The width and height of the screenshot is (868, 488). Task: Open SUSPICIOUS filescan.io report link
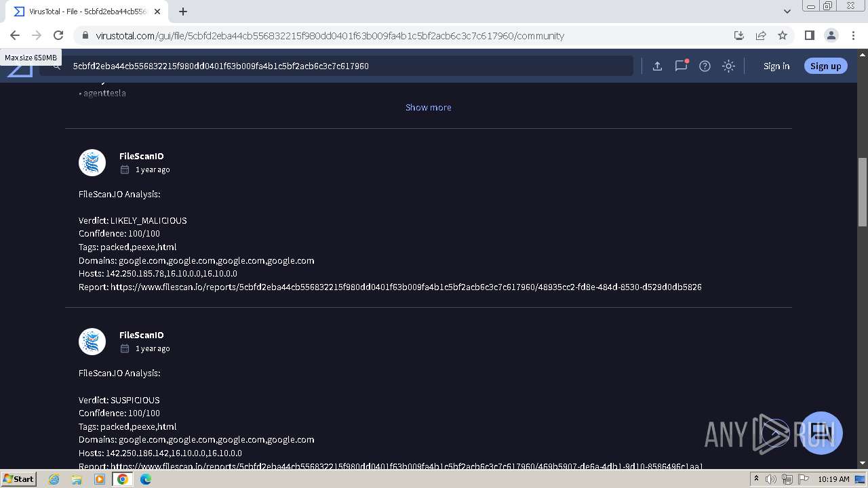pyautogui.click(x=406, y=466)
